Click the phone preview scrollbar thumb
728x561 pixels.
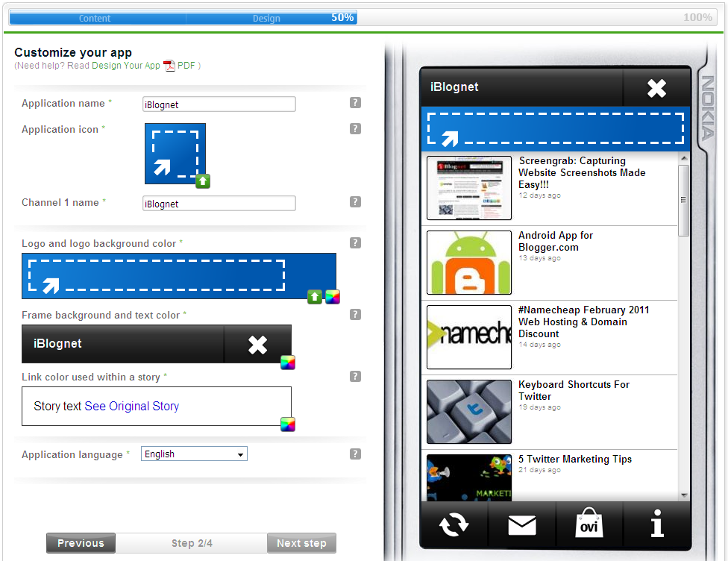(683, 201)
